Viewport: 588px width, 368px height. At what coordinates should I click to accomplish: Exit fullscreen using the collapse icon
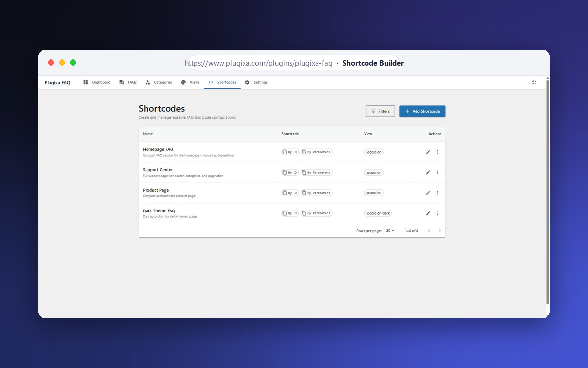point(534,82)
